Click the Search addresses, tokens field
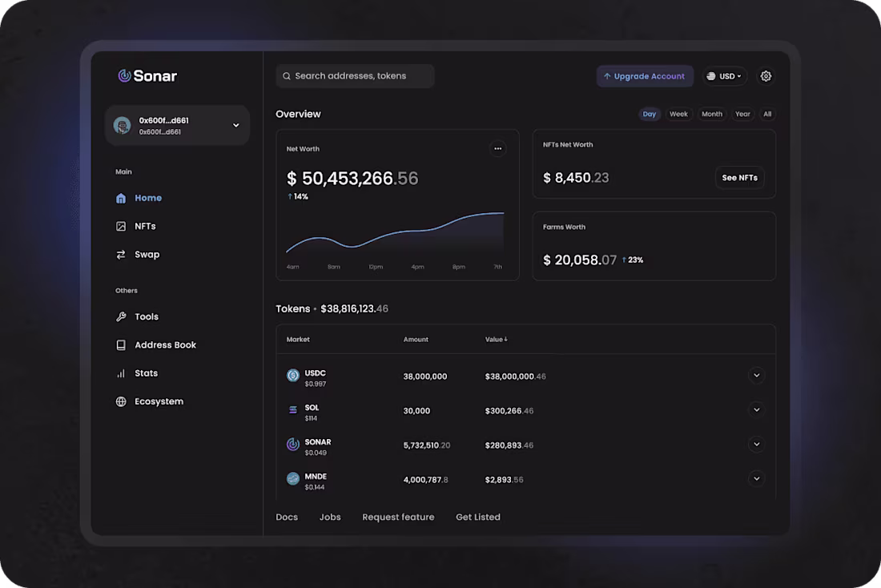Viewport: 881px width, 588px height. click(355, 75)
